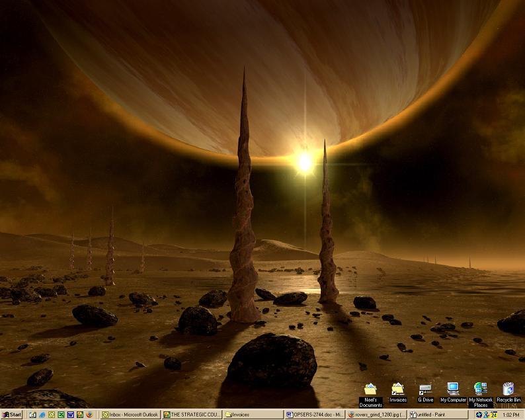Switch to THE STRATEGIC COU... taskbar window

[192, 415]
